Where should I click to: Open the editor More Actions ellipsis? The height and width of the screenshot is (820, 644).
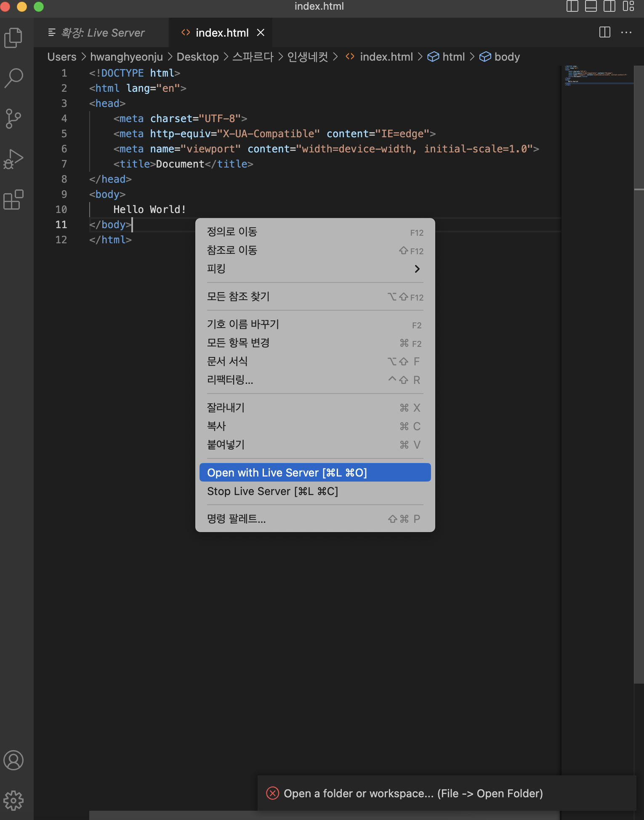(x=626, y=32)
